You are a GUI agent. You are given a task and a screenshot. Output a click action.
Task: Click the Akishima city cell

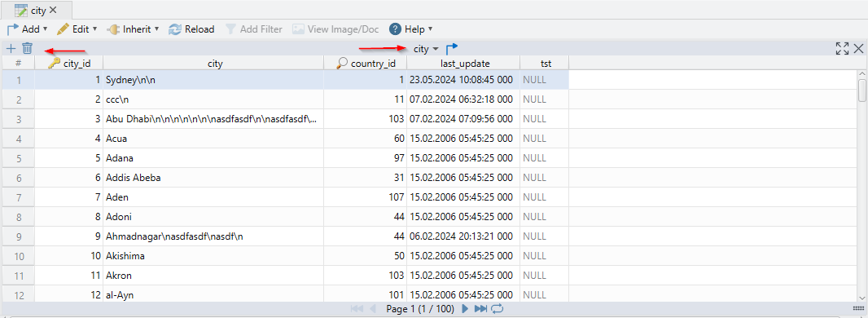213,256
